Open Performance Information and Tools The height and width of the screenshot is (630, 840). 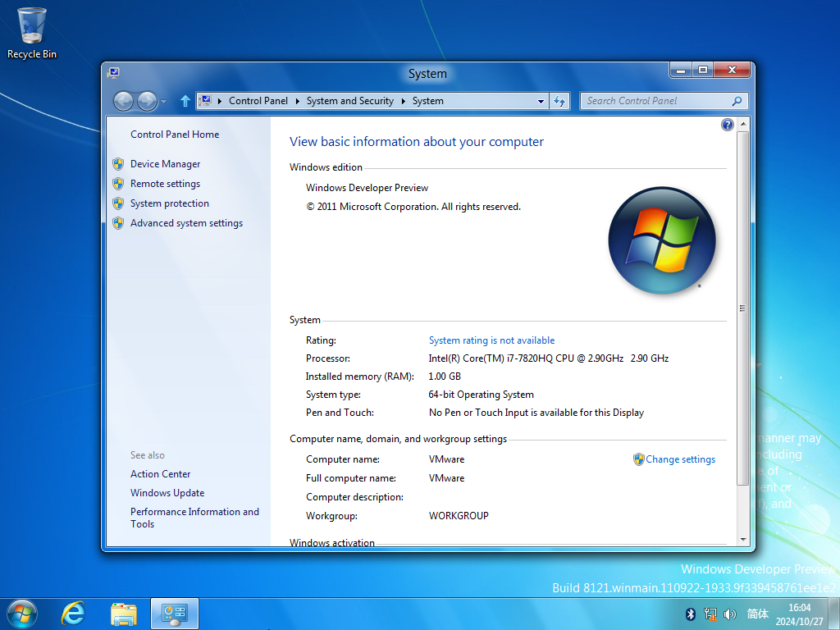tap(194, 518)
